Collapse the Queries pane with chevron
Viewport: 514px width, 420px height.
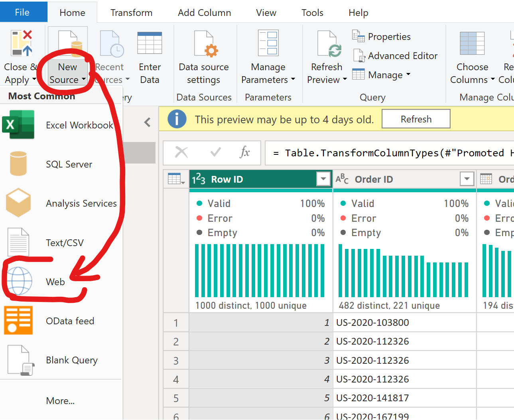click(148, 122)
